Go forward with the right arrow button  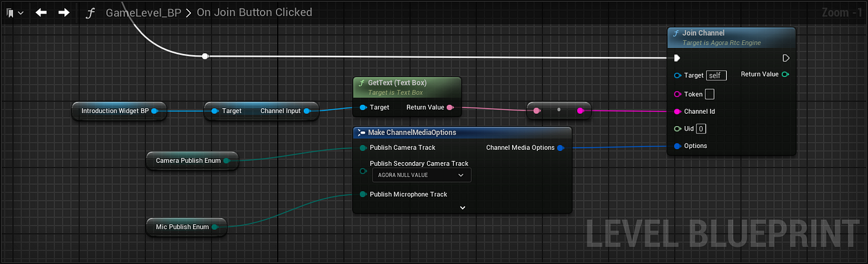click(64, 12)
